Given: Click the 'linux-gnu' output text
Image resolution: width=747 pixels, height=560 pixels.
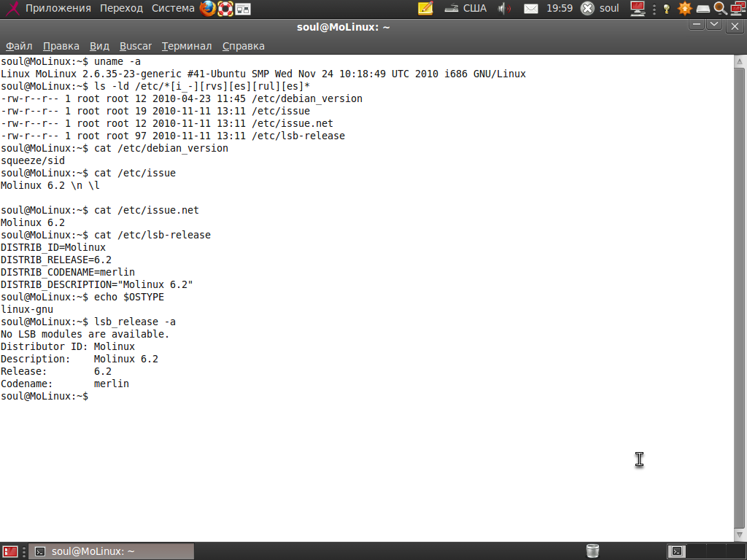Looking at the screenshot, I should point(27,309).
